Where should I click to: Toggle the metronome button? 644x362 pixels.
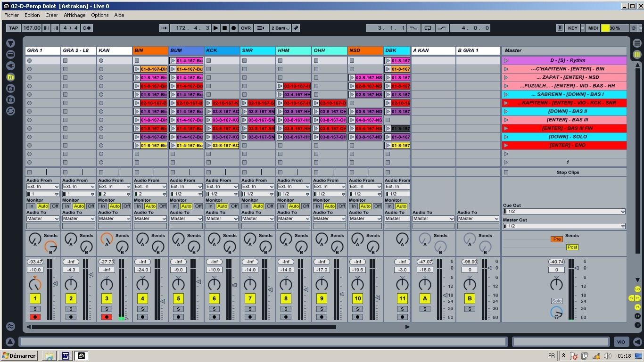click(87, 28)
